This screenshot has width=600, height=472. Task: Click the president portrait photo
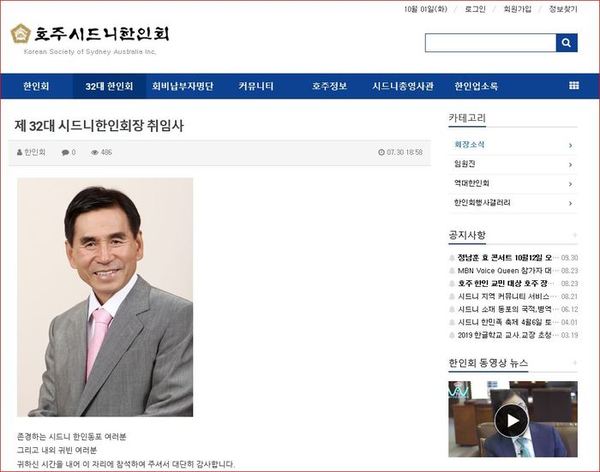105,297
